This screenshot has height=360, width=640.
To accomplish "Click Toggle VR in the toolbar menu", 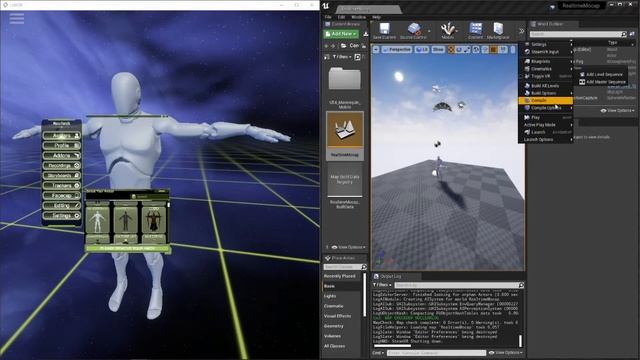I will [545, 76].
